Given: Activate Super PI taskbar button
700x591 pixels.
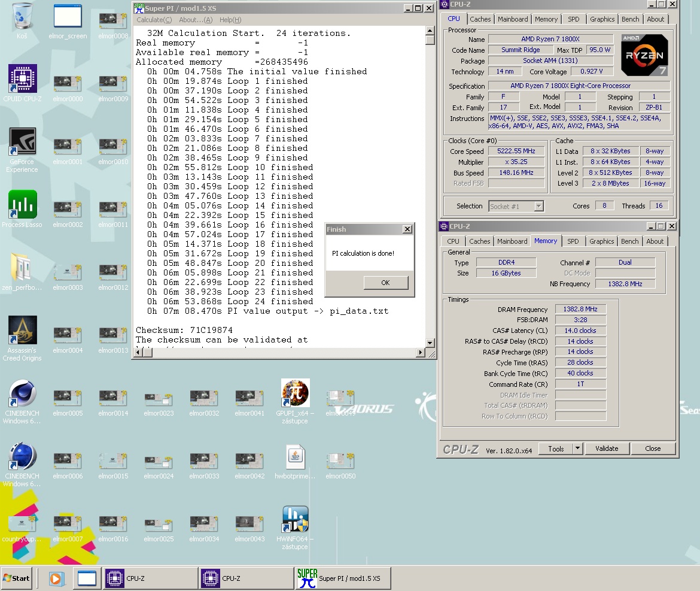Looking at the screenshot, I should tap(343, 578).
